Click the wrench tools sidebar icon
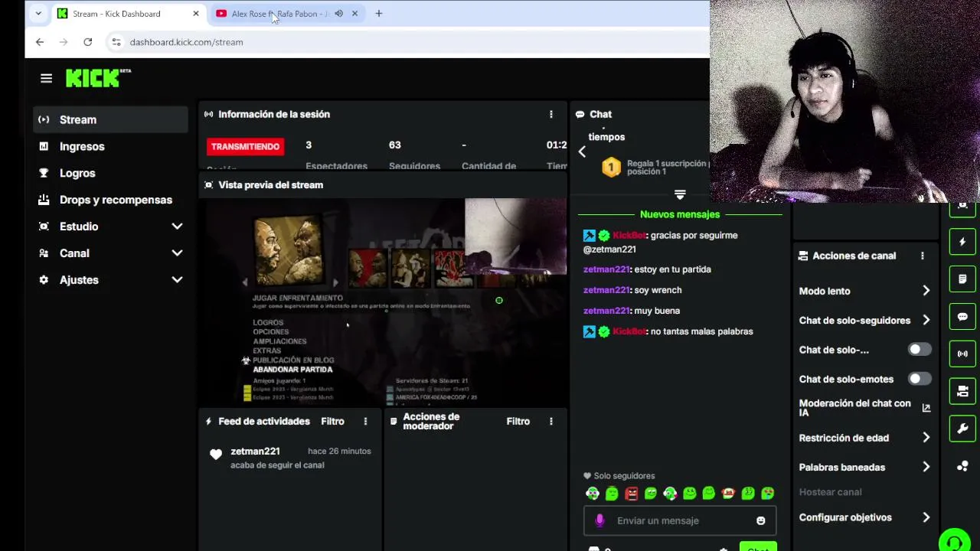 pos(962,429)
